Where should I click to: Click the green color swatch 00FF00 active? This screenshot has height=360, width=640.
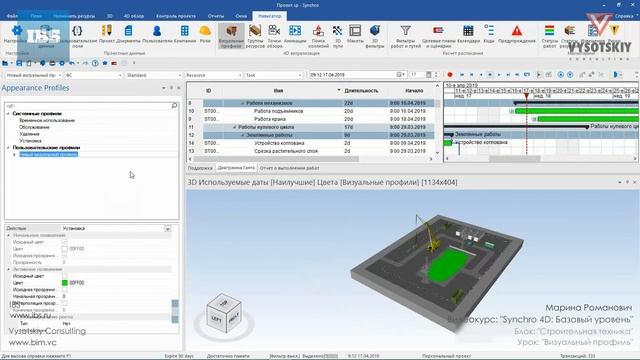(x=64, y=282)
